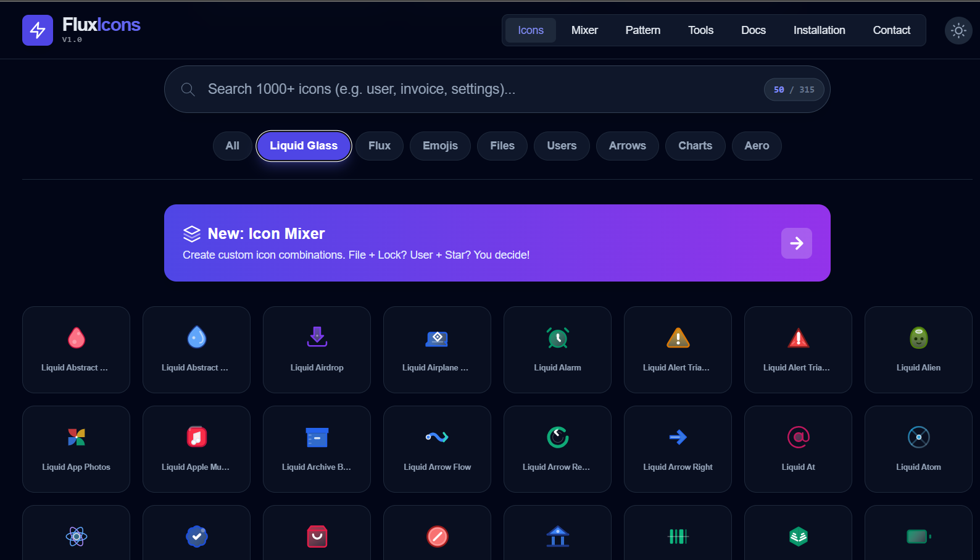Click the Icon Mixer banner description text

coord(356,255)
